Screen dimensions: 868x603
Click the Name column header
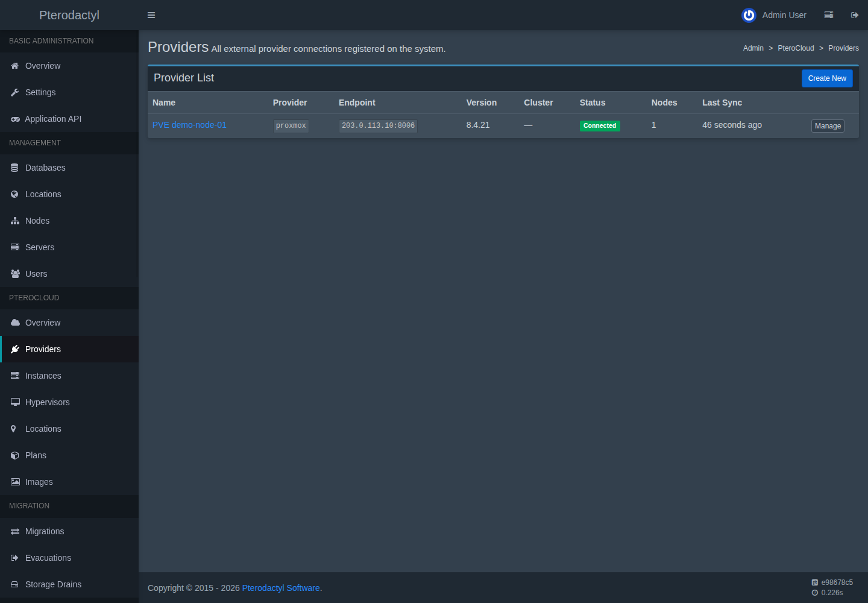[x=164, y=103]
